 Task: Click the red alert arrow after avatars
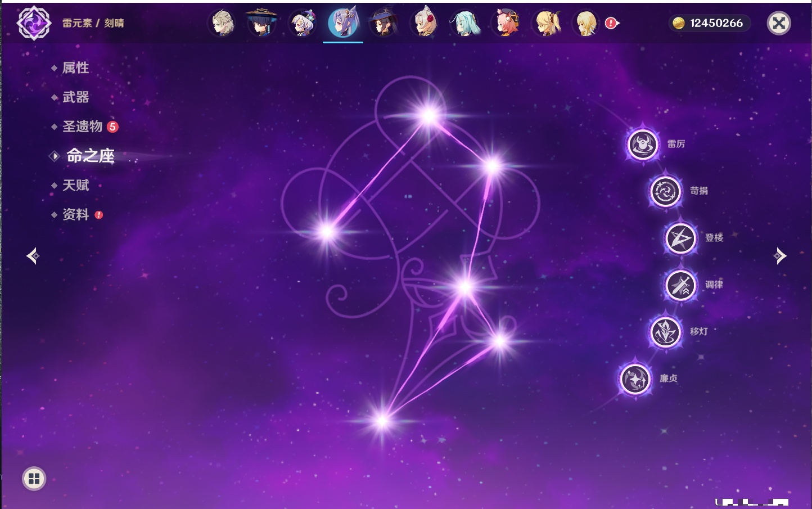click(612, 23)
